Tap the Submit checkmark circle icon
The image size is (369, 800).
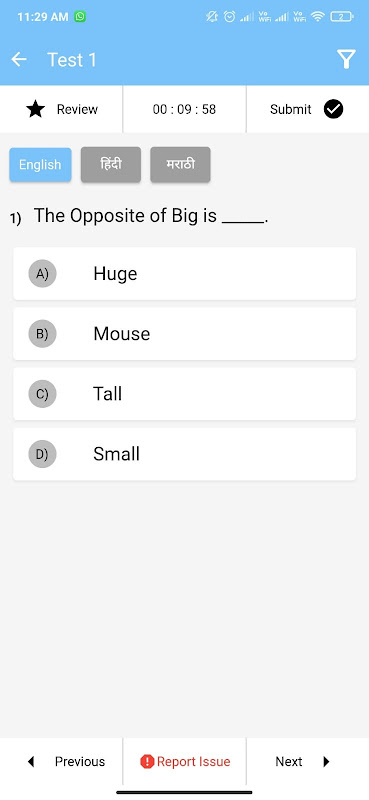[x=333, y=109]
